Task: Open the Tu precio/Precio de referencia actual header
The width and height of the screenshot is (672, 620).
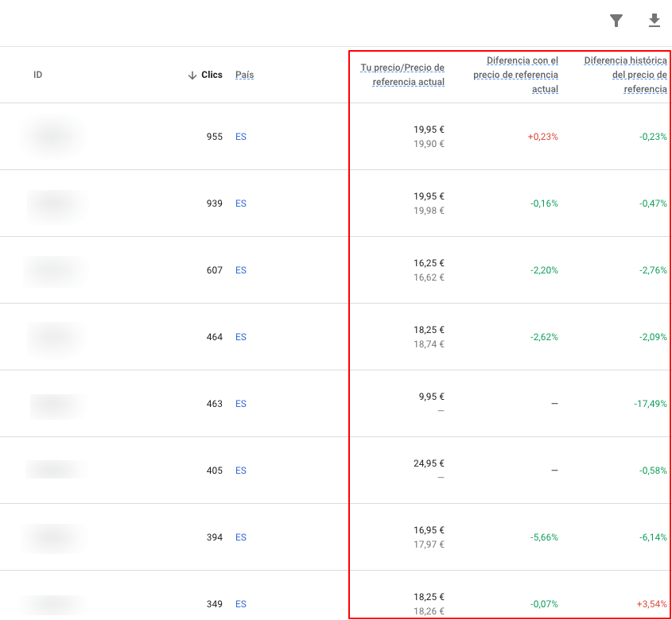Action: point(402,75)
